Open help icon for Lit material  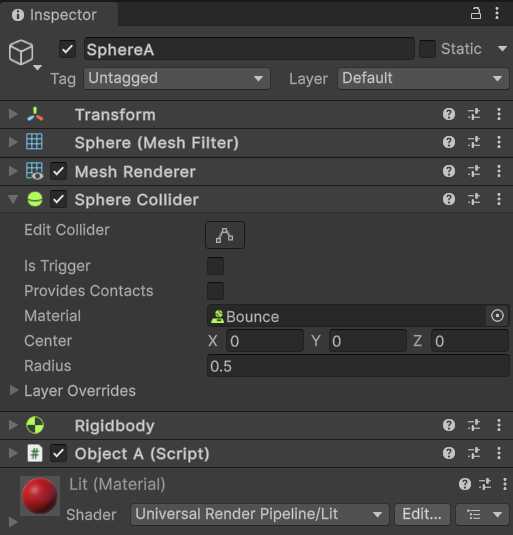point(465,484)
